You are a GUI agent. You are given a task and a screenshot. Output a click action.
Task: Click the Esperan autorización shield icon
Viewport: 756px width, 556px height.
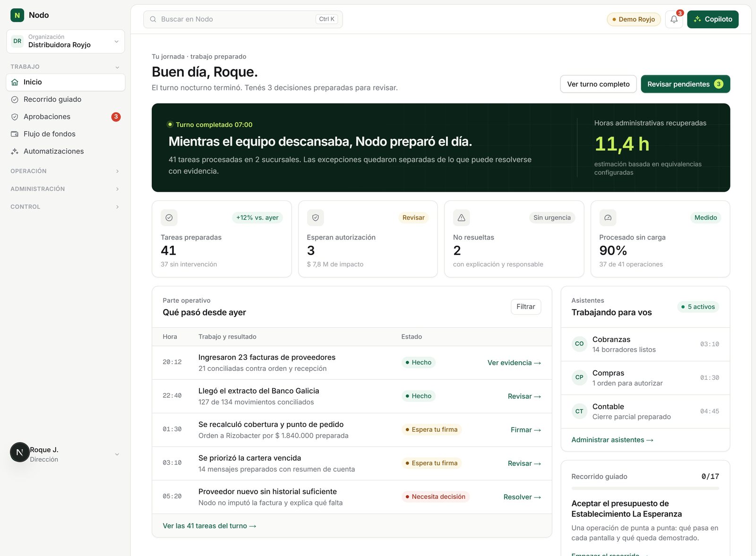[x=316, y=218]
